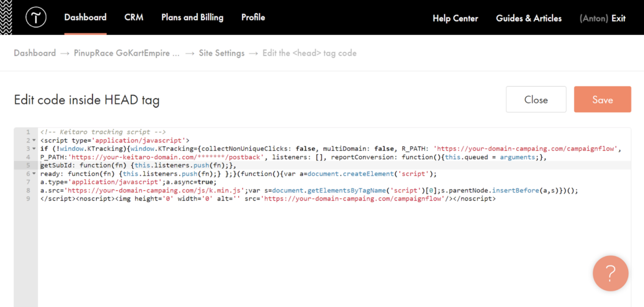This screenshot has width=644, height=307.
Task: Click the a.src k.min.js line
Action: [x=309, y=190]
